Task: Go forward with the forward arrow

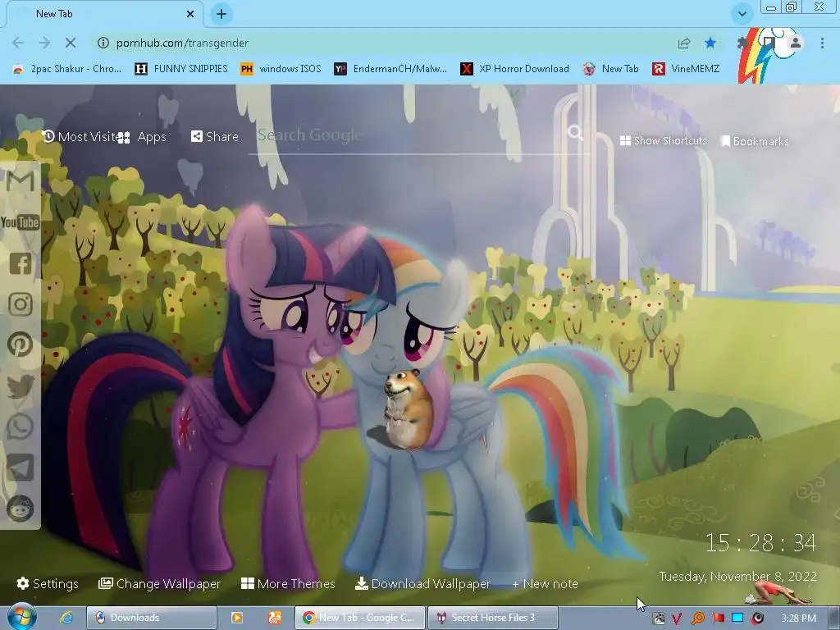Action: point(44,43)
